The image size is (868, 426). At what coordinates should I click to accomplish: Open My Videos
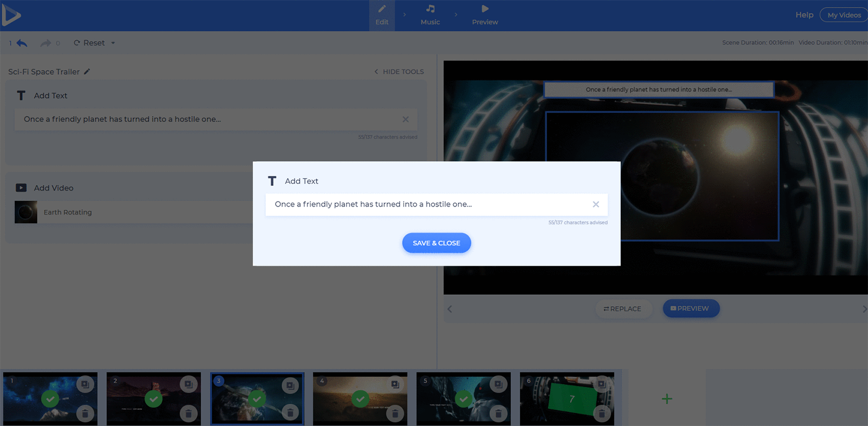[844, 15]
